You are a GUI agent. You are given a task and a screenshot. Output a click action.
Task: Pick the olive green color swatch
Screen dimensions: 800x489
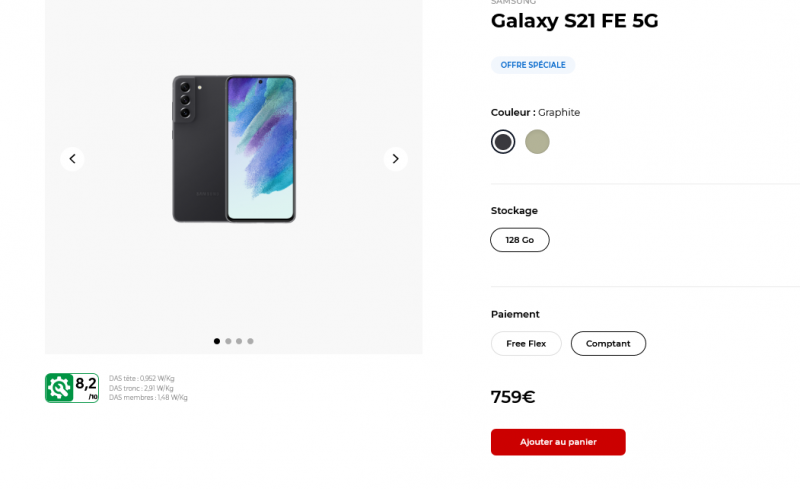(x=537, y=142)
